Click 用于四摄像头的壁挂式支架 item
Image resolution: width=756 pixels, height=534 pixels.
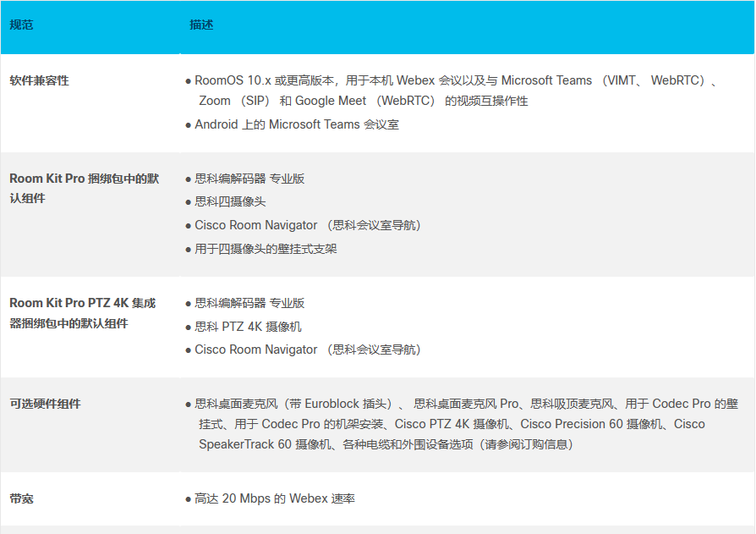click(x=266, y=249)
